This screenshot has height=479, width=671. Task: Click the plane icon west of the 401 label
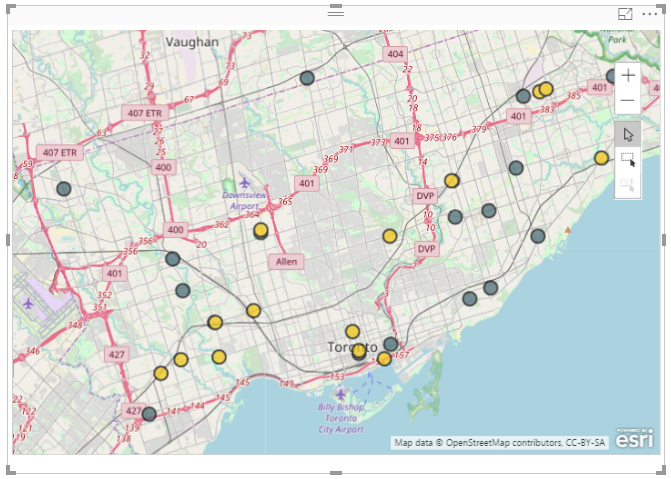[28, 304]
